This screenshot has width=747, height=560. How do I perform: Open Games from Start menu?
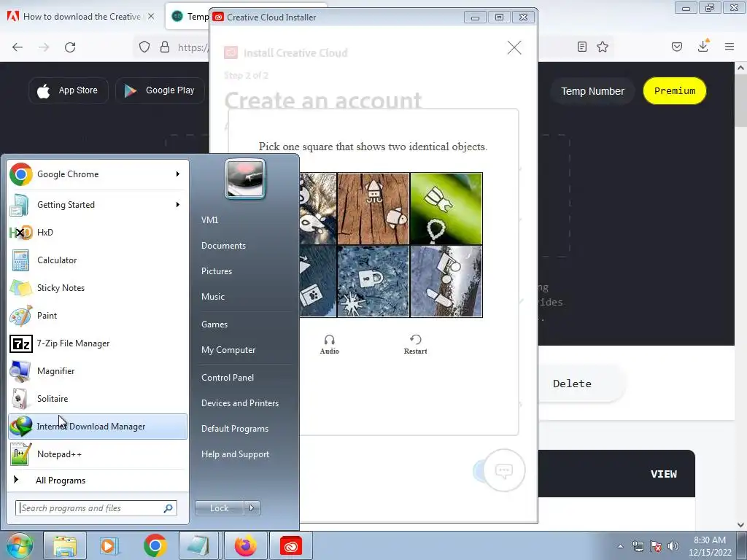click(x=214, y=324)
